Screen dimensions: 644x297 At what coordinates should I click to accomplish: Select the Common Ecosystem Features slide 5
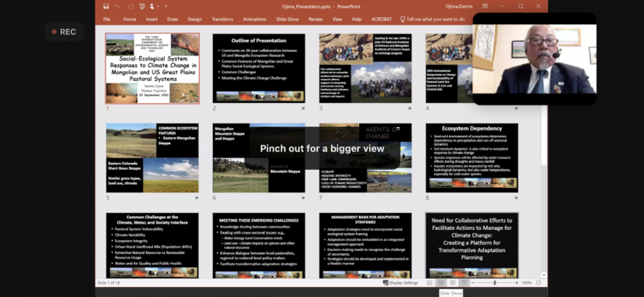pos(152,158)
